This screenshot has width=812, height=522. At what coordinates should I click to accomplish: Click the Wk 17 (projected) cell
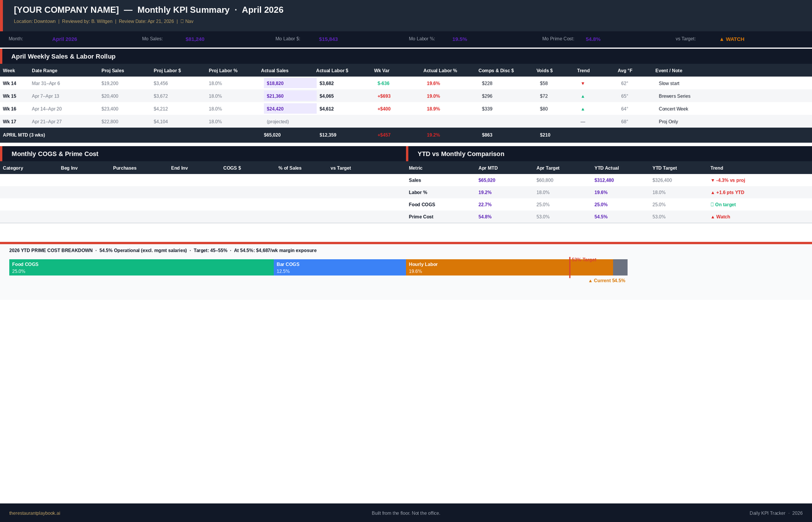(x=278, y=122)
